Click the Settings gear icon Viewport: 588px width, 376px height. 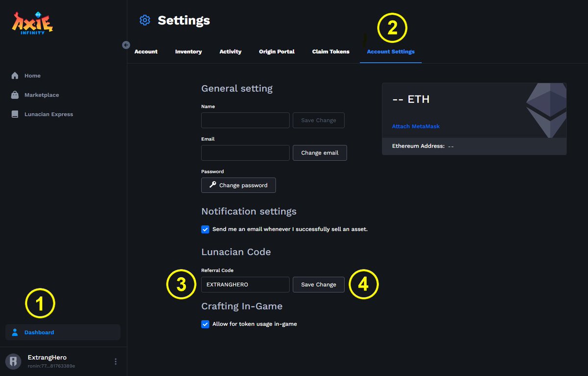click(x=145, y=20)
